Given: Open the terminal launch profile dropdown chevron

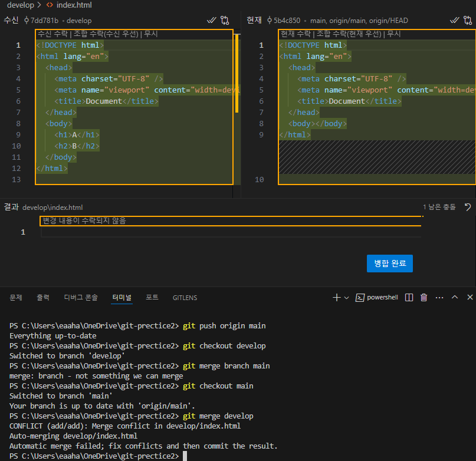Looking at the screenshot, I should (346, 298).
